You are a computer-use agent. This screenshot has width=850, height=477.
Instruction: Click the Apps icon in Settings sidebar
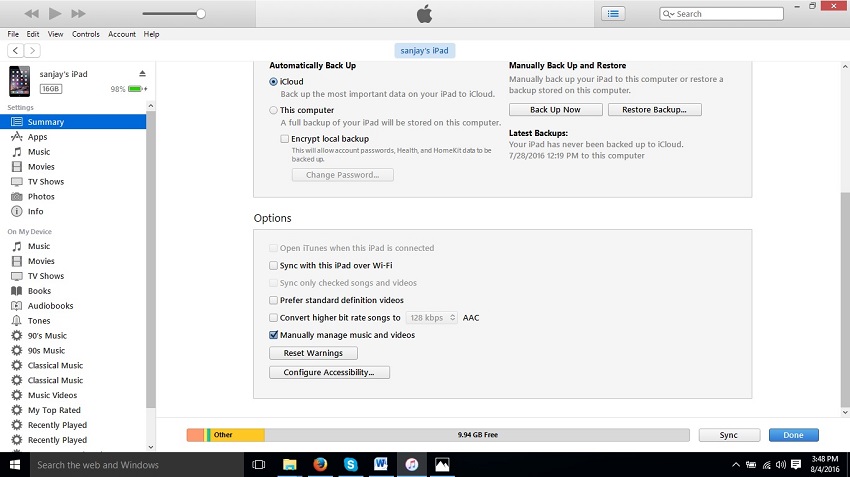[x=17, y=137]
